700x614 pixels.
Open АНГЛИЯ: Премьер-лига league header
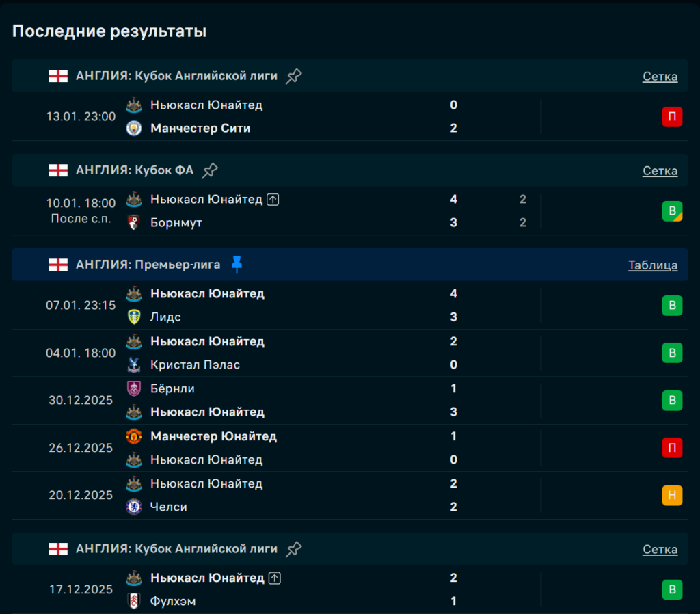click(x=148, y=265)
